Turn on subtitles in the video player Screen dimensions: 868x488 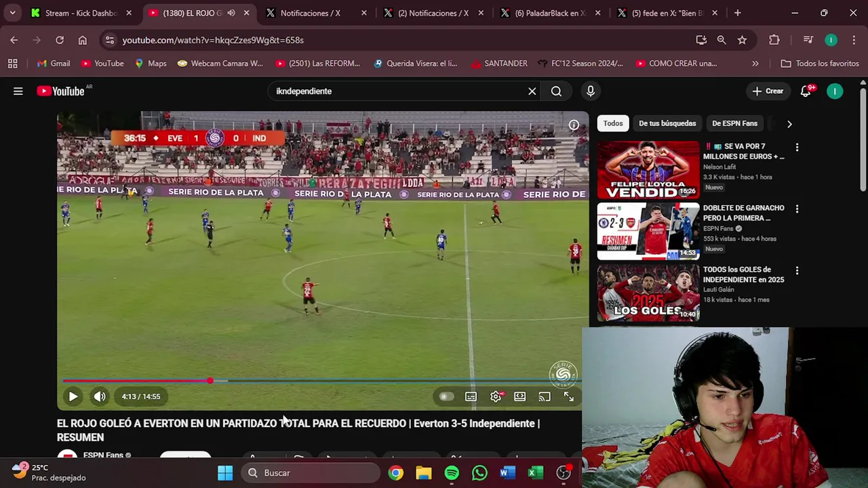click(x=471, y=396)
